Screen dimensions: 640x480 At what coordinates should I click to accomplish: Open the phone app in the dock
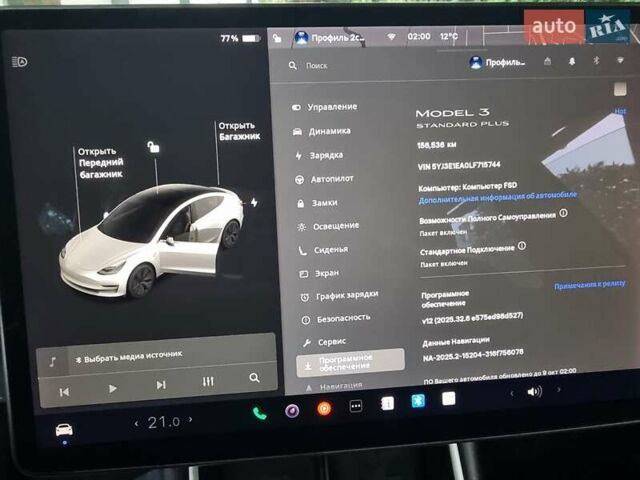(x=260, y=411)
